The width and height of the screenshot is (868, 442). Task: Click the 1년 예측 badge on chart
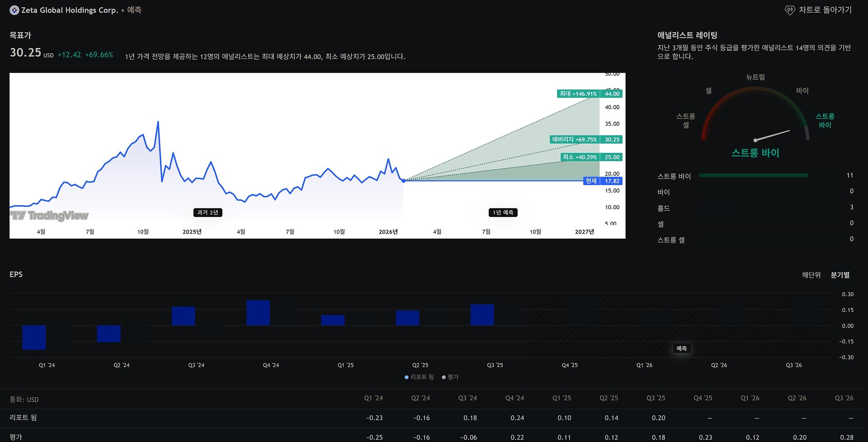coord(503,212)
